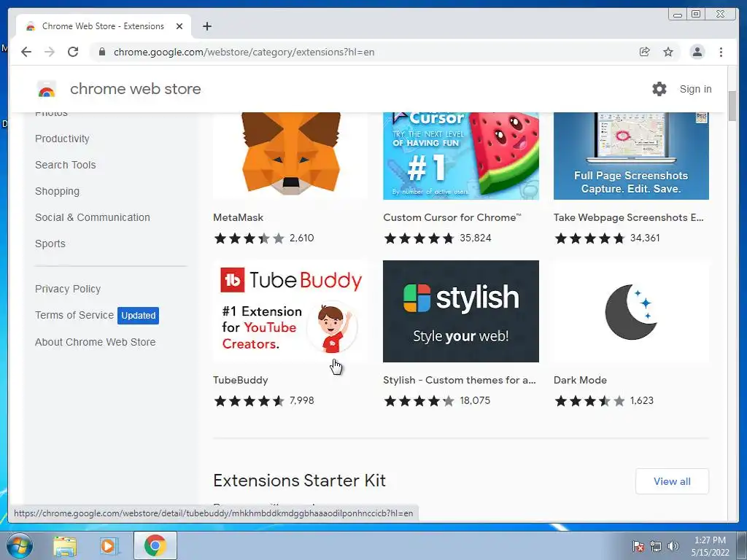Open the volume speaker tray icon

(673, 546)
